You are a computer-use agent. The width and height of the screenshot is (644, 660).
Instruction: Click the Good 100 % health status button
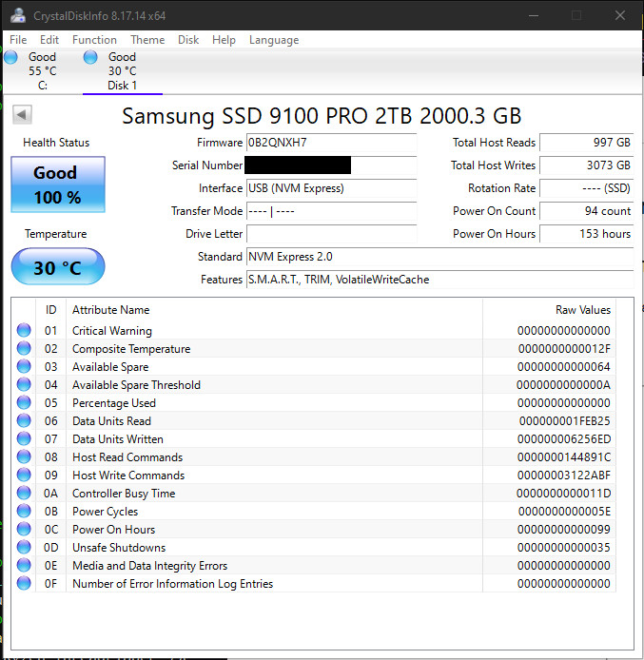[58, 184]
